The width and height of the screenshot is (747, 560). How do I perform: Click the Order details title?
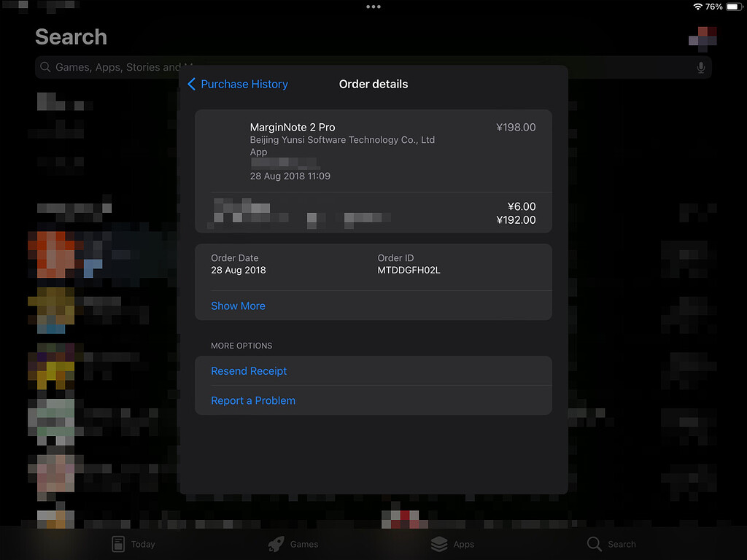[x=373, y=85]
